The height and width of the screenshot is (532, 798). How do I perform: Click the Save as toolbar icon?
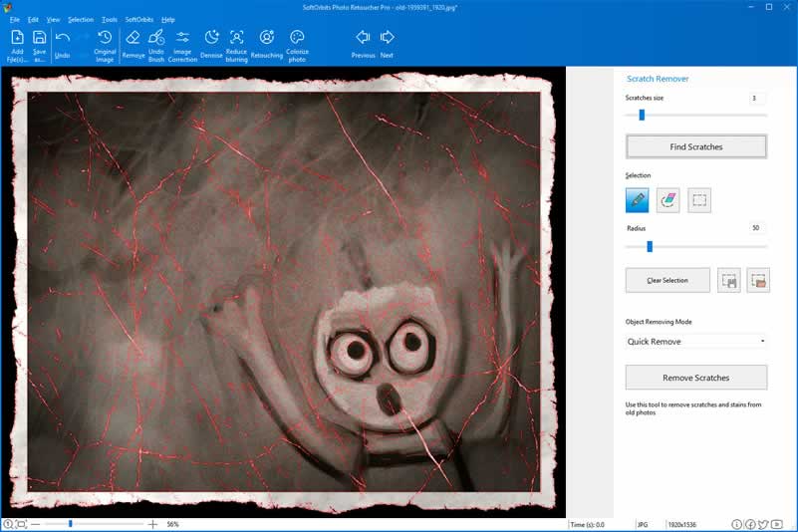pyautogui.click(x=39, y=45)
